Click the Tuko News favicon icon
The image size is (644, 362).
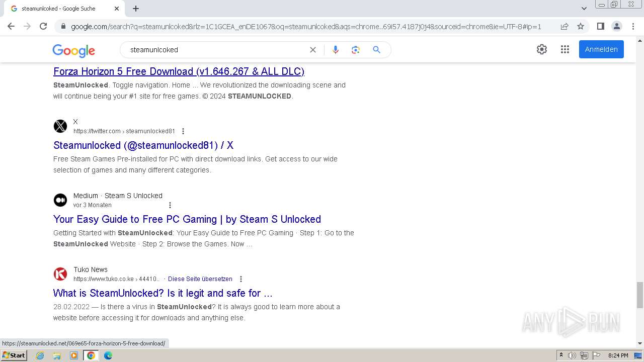click(60, 274)
